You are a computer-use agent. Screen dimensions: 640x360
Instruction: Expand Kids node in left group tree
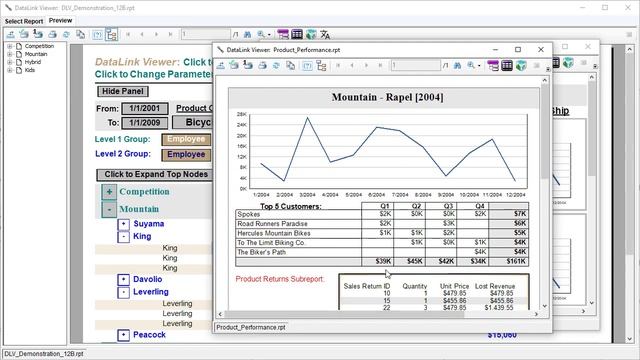pos(9,70)
